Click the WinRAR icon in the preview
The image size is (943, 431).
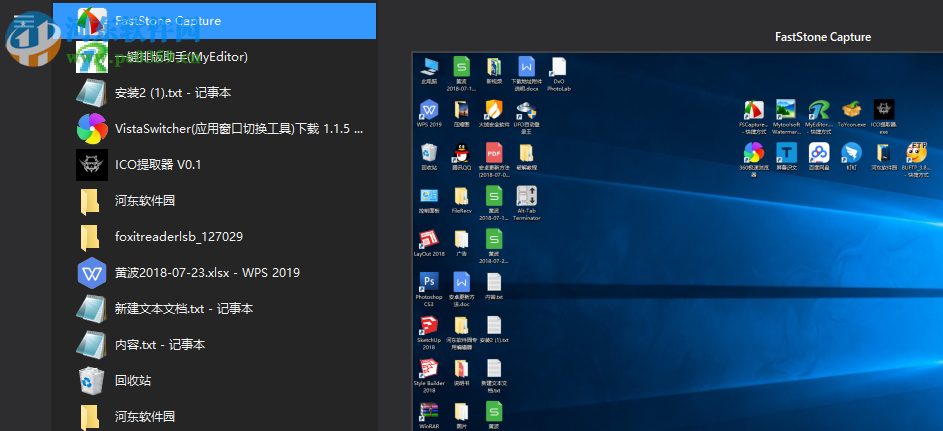(x=429, y=412)
